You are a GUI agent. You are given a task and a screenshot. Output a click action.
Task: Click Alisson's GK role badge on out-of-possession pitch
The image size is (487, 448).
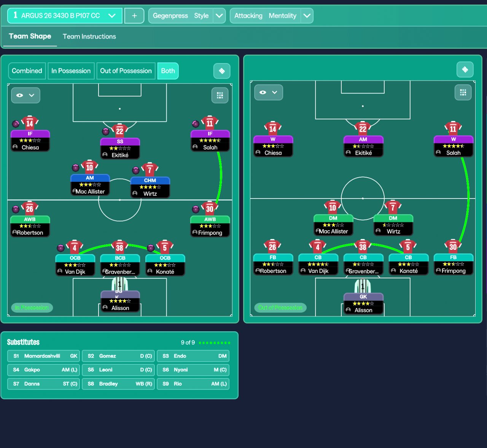point(363,297)
